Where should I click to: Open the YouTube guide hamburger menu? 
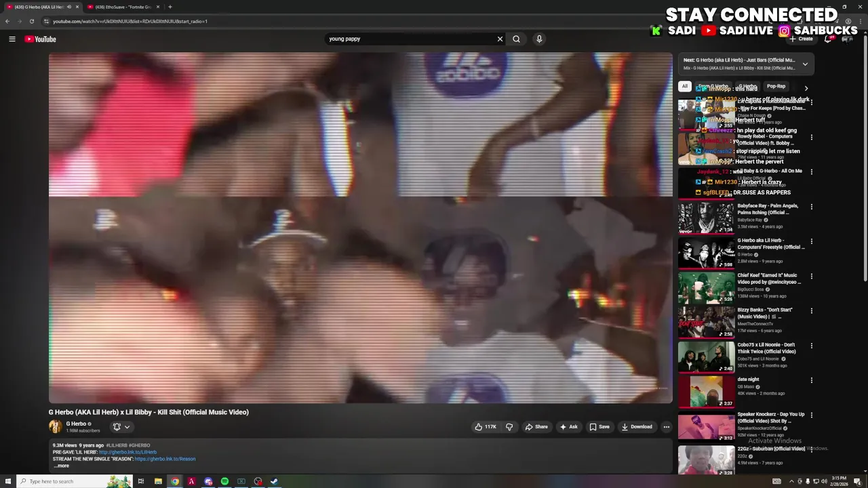tap(12, 39)
